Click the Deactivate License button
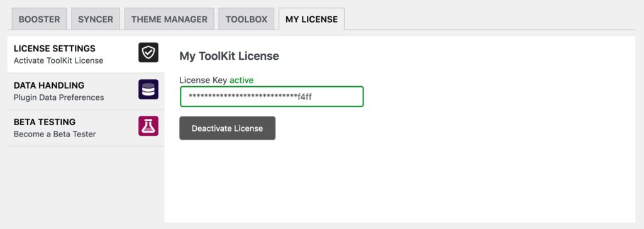Viewport: 644px width, 229px height. click(228, 128)
